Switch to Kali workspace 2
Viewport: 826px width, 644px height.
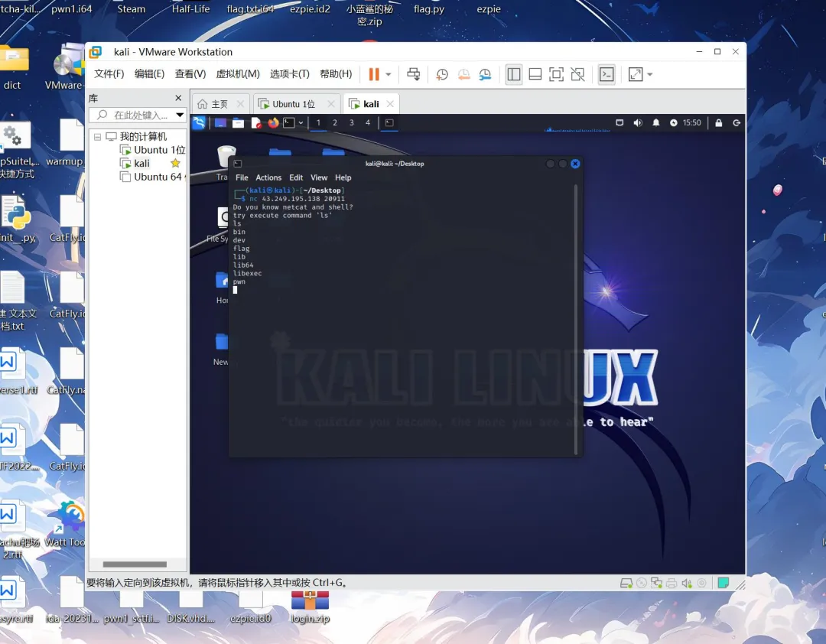pyautogui.click(x=334, y=123)
